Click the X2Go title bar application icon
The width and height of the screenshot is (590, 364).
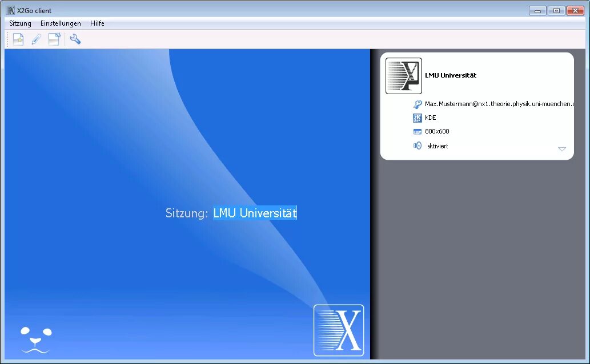(11, 10)
